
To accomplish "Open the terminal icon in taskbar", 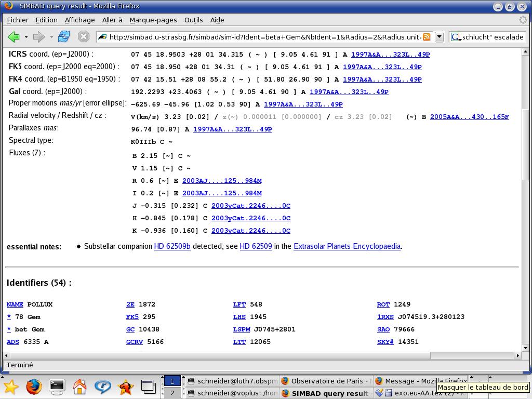I will pyautogui.click(x=57, y=387).
